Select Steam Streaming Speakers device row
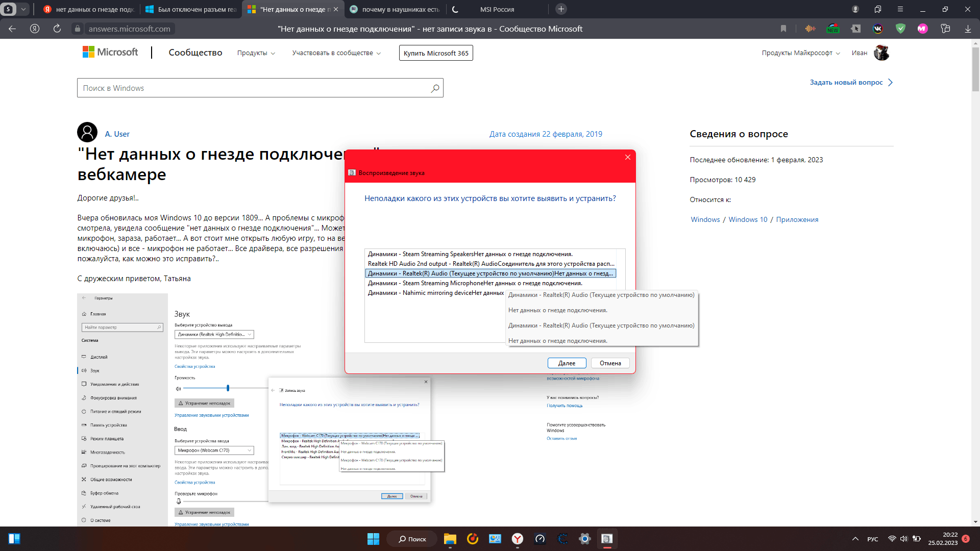The height and width of the screenshot is (551, 980). tap(491, 254)
